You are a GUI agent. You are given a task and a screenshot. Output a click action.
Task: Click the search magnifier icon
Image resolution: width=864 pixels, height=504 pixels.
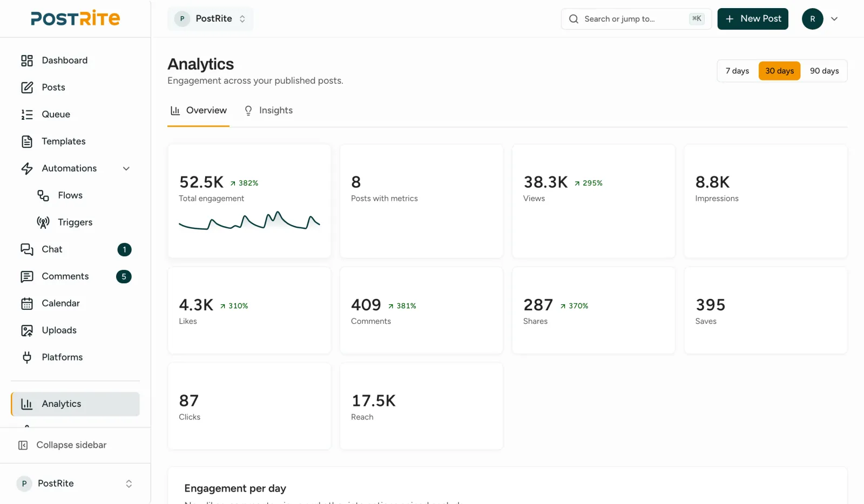(x=573, y=19)
